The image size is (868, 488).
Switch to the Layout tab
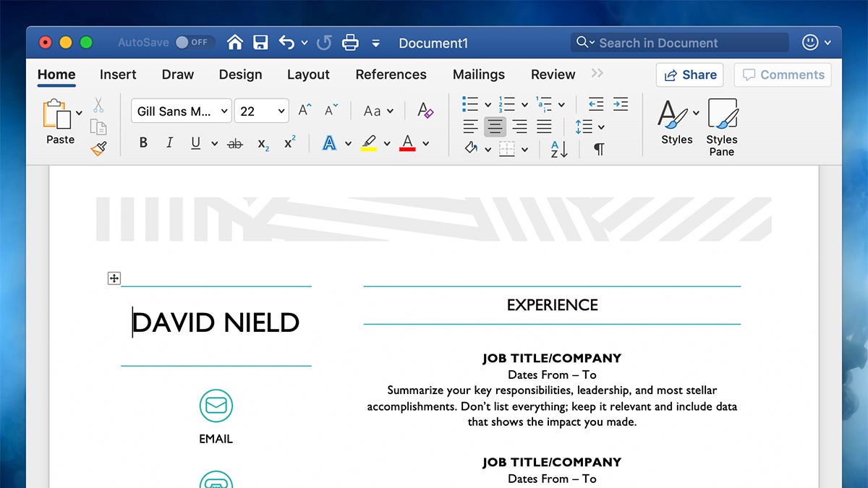(x=308, y=74)
